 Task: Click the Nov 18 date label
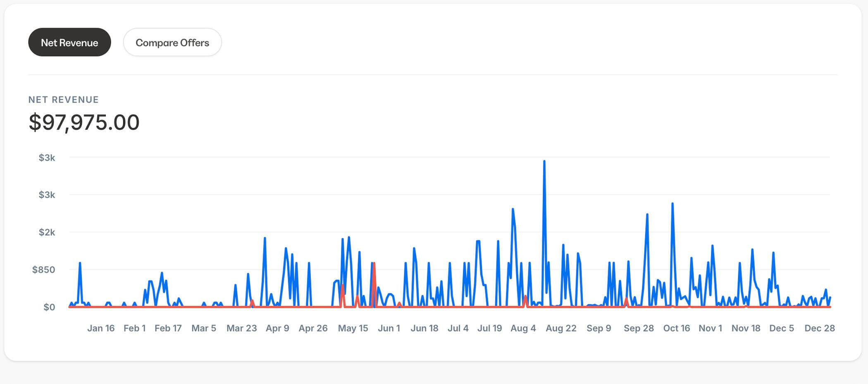coord(746,328)
